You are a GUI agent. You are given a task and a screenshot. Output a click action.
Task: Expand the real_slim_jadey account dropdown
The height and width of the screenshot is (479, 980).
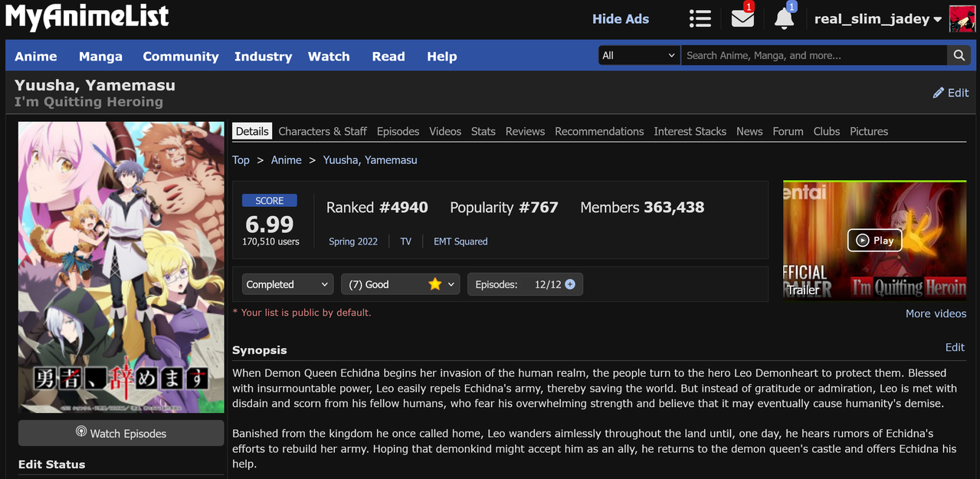tap(877, 19)
